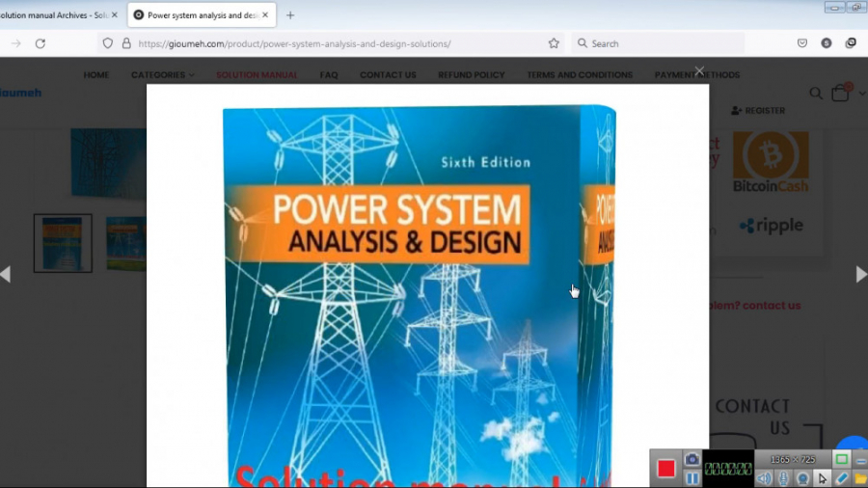This screenshot has height=488, width=868.
Task: Click the BitcoinCash payment logo
Action: 771,162
